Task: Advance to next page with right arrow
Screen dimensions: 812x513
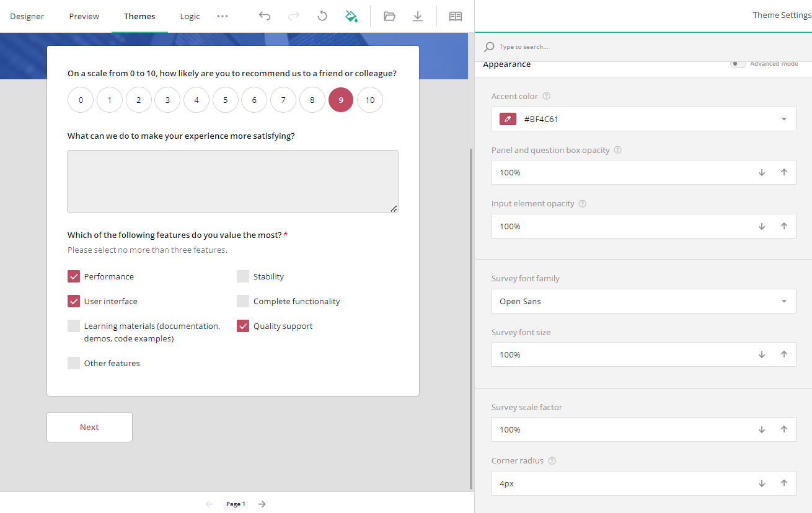Action: (261, 504)
